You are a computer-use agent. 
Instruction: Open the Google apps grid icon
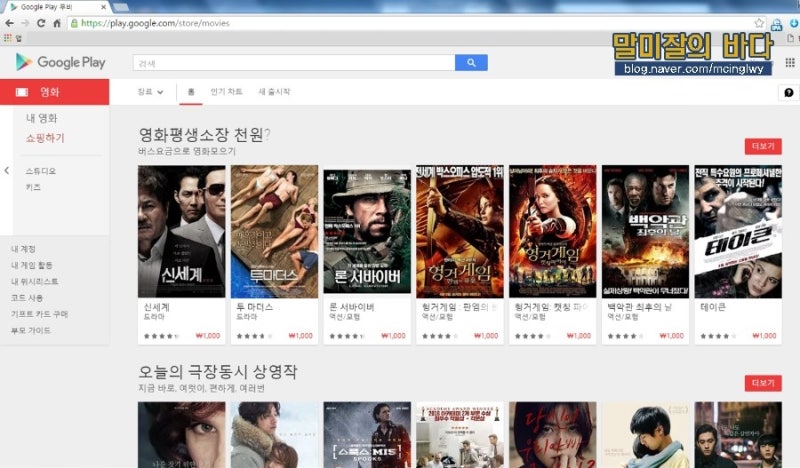click(x=790, y=62)
